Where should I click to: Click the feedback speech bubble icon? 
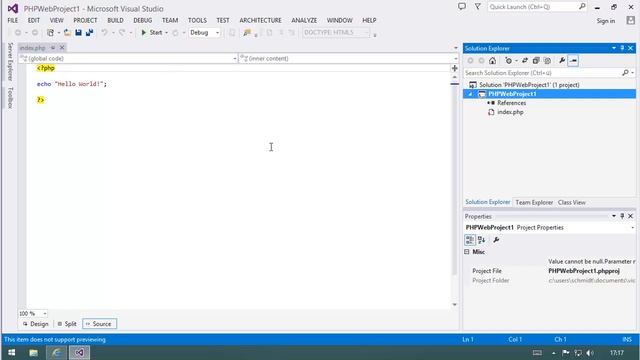(462, 7)
